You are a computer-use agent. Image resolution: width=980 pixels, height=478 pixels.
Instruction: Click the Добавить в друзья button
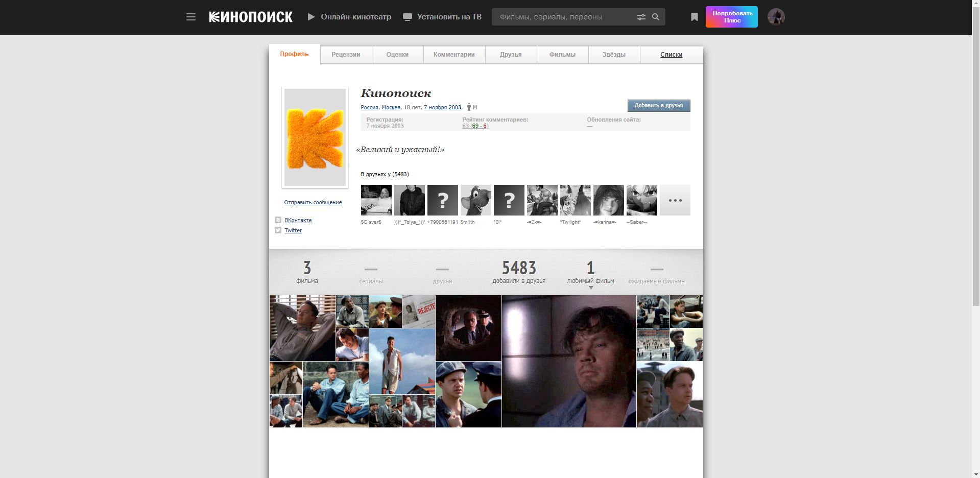[659, 105]
